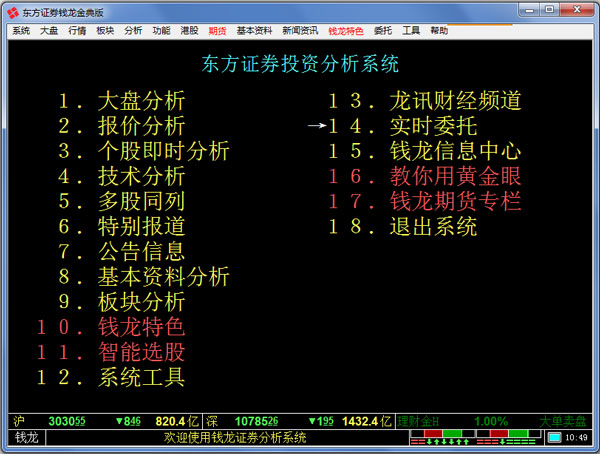This screenshot has height=454, width=600.
Task: Open the red 钱龙特色 menu
Action: pos(346,31)
